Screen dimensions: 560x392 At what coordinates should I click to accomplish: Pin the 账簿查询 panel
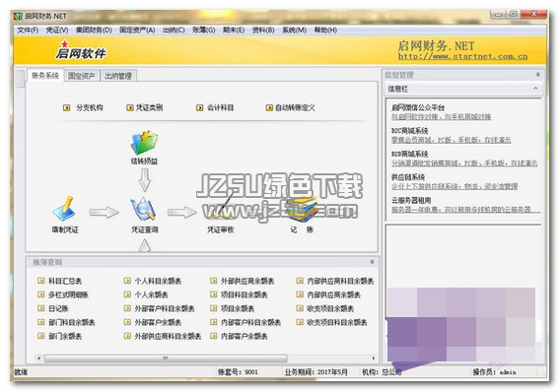[372, 262]
